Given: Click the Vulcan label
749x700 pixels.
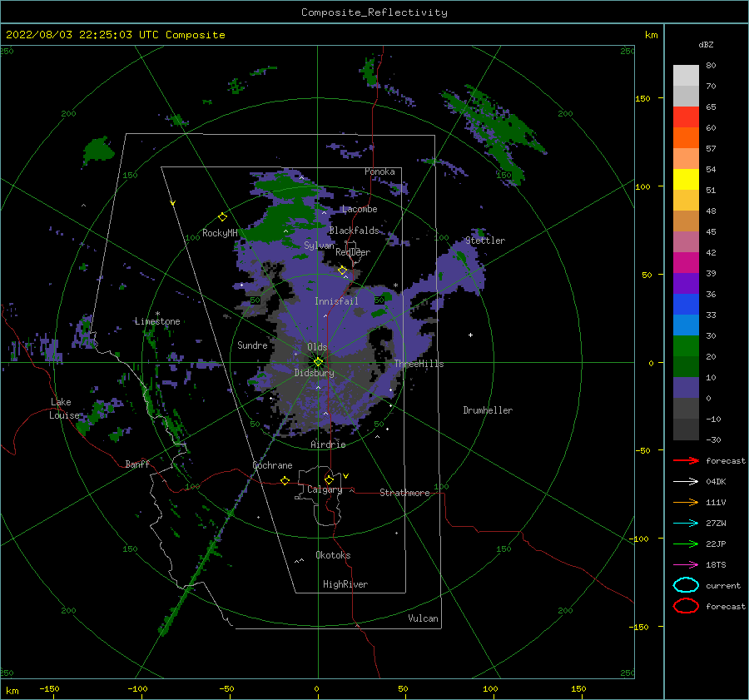Looking at the screenshot, I should (x=424, y=618).
